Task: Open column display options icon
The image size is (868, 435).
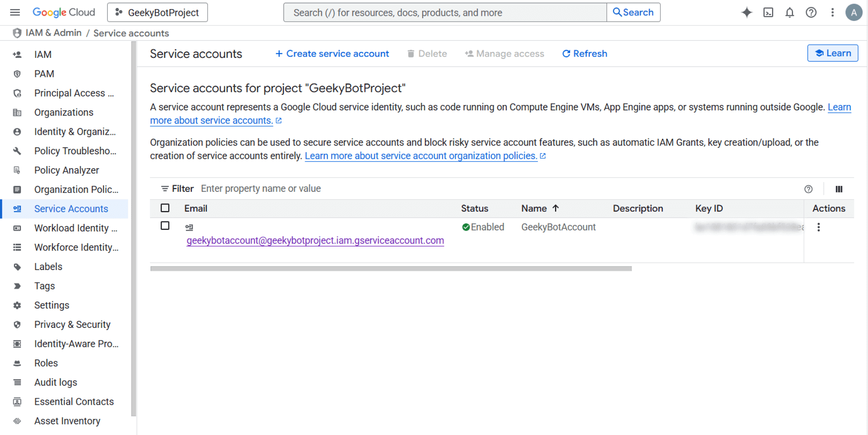Action: coord(839,189)
